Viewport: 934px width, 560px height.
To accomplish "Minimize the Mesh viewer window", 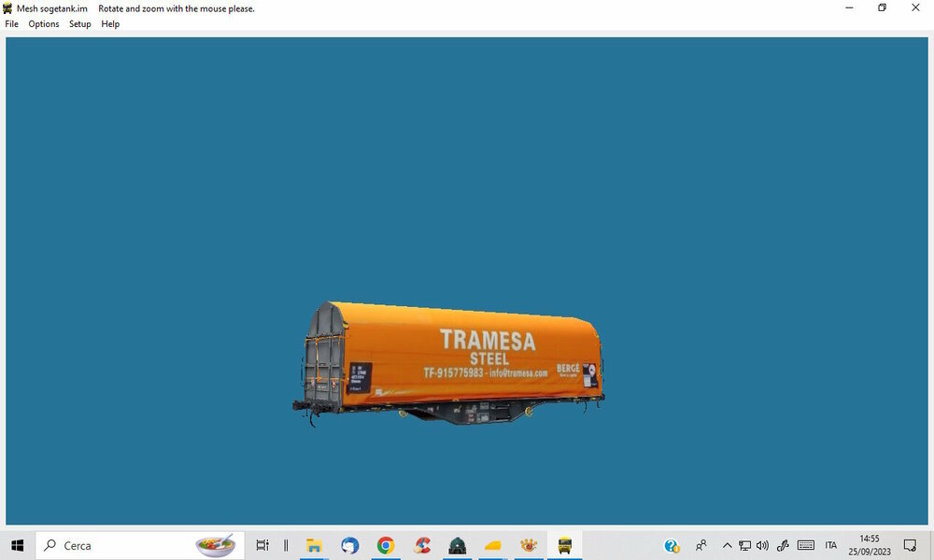I will 849,7.
